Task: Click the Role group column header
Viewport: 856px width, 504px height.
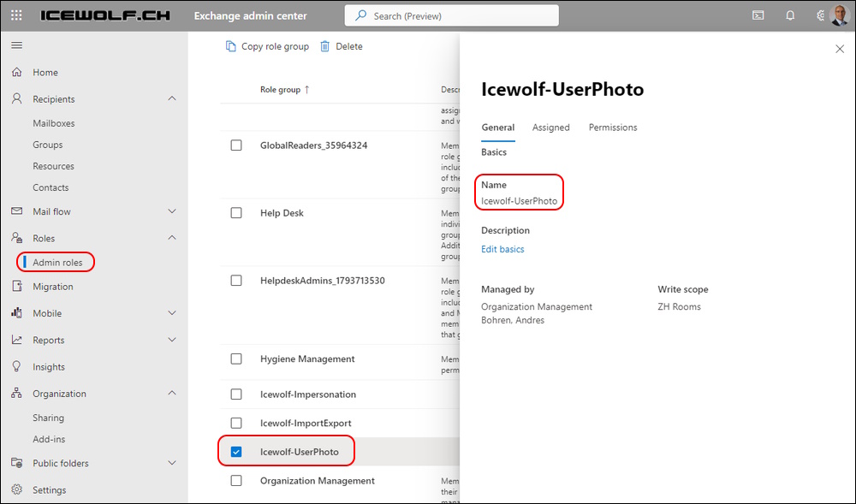Action: pos(280,90)
